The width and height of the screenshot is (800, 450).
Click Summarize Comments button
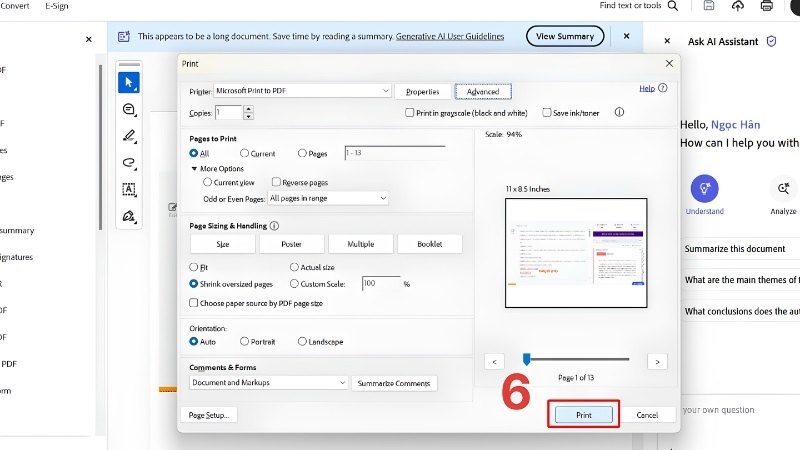(x=394, y=383)
